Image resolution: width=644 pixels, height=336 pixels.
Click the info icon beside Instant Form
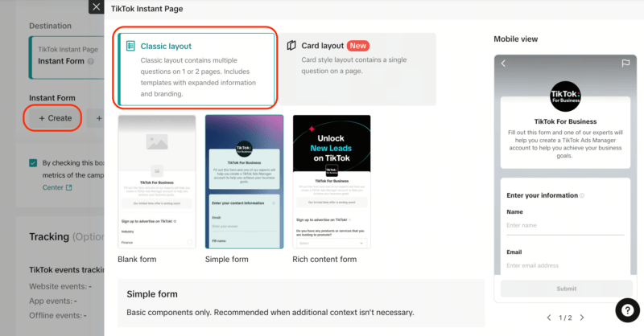91,61
